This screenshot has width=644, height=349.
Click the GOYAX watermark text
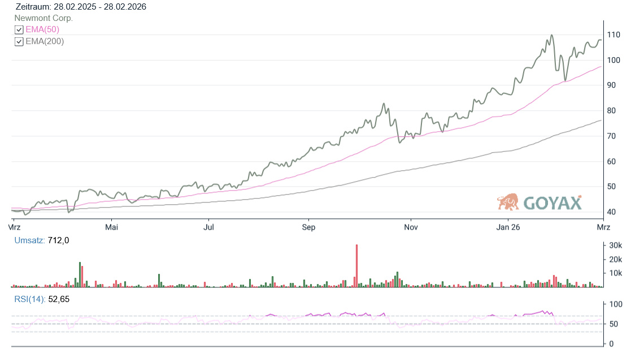(552, 203)
